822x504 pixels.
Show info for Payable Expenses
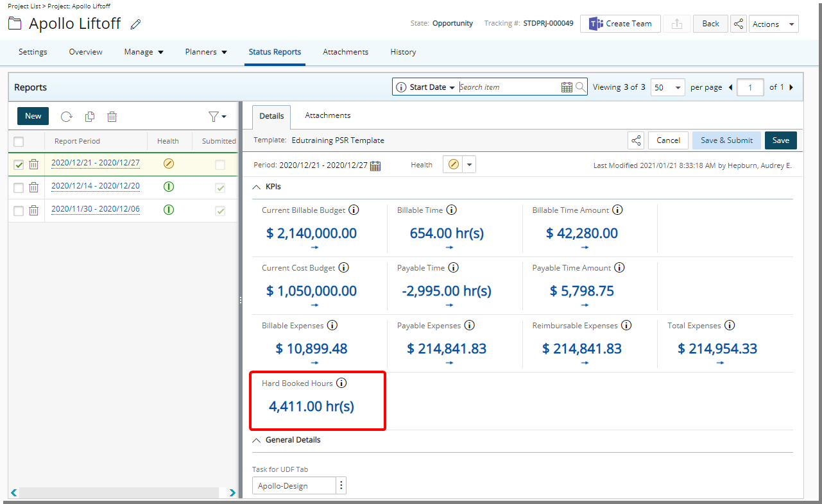coord(469,325)
